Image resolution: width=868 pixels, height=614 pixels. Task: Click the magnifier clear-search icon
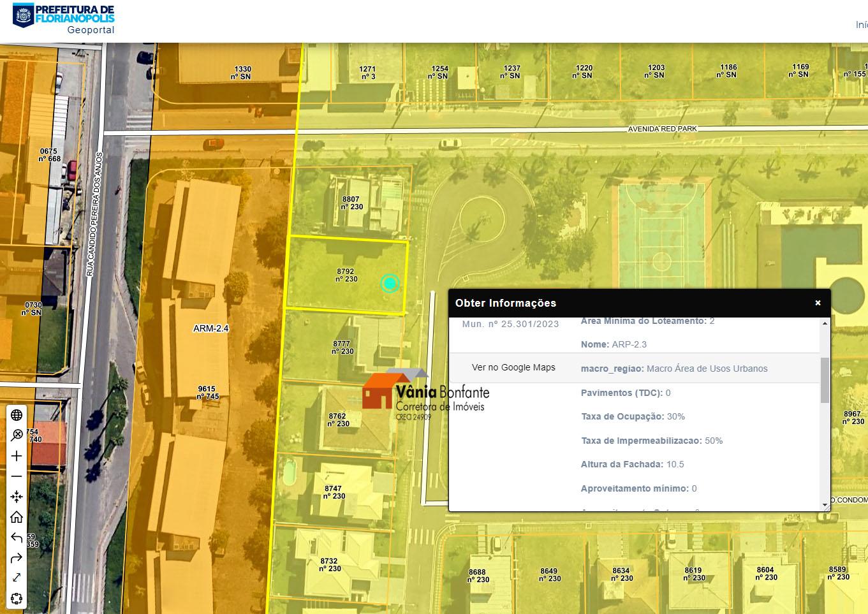[x=17, y=435]
